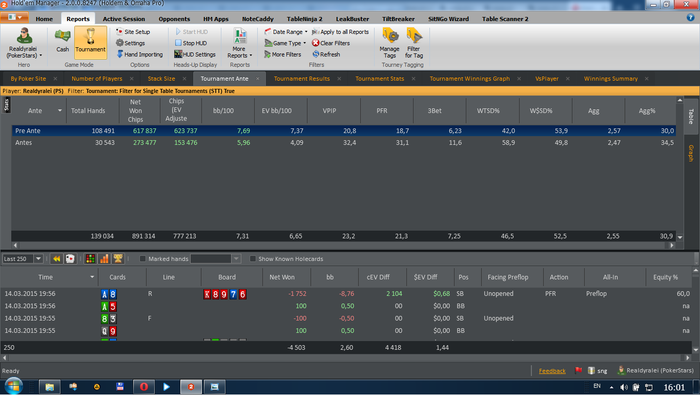The width and height of the screenshot is (700, 395).
Task: Switch to VsPlayer report tab
Action: (547, 79)
